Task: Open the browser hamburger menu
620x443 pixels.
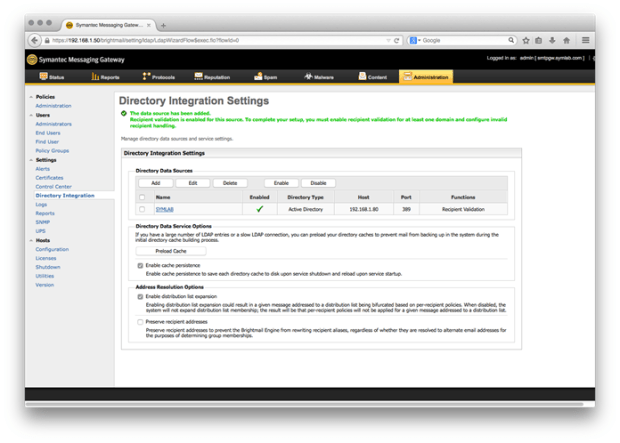Action: (x=586, y=41)
